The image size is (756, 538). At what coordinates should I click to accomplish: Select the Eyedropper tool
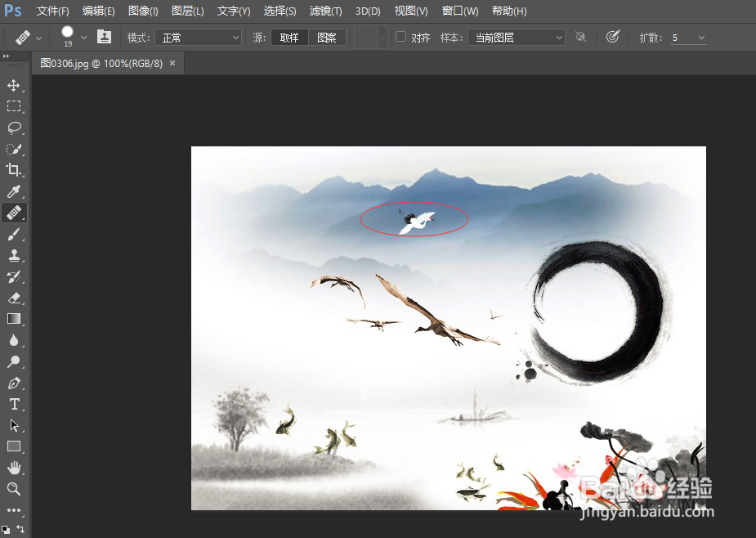click(14, 191)
